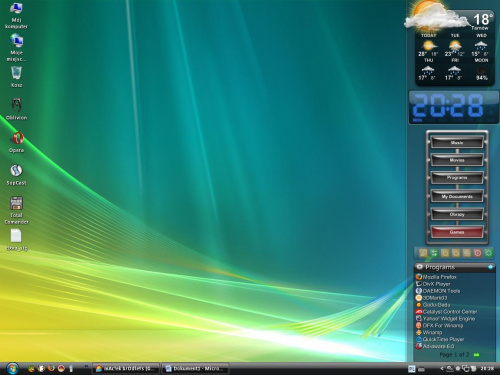Select the Opera desktop icon

[16, 141]
